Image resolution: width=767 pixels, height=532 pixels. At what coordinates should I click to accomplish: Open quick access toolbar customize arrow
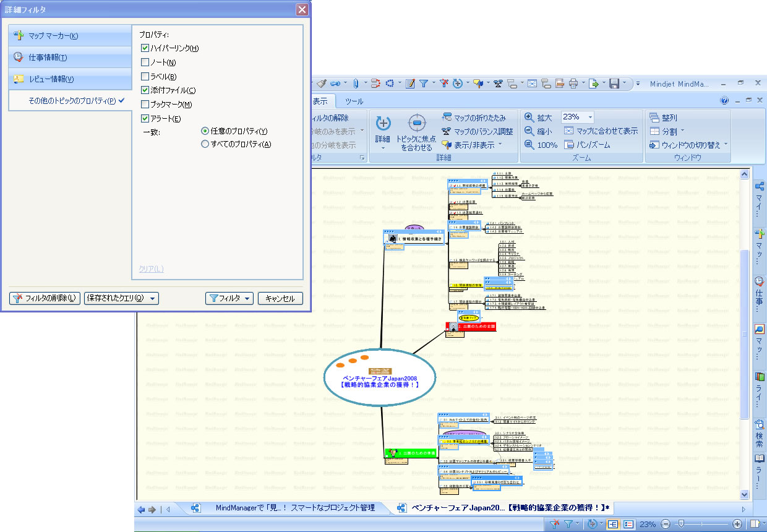pos(638,84)
